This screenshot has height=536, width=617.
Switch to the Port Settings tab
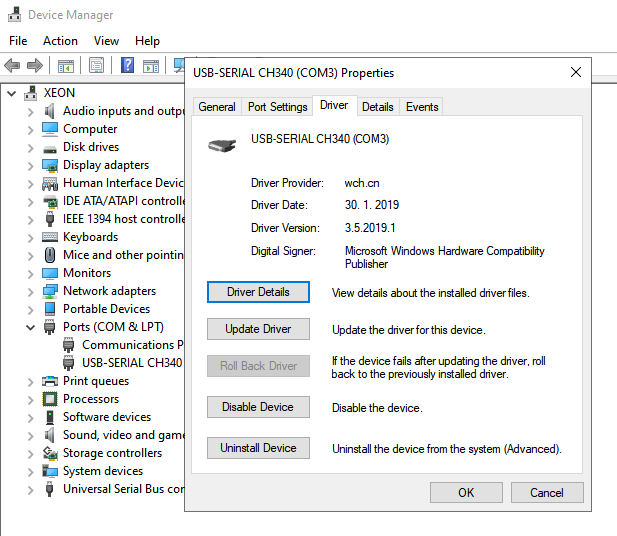pos(277,107)
